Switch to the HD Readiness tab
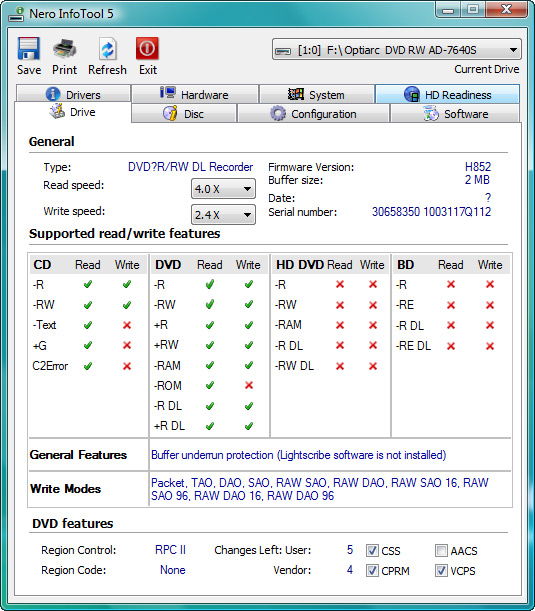The width and height of the screenshot is (535, 611). point(447,94)
